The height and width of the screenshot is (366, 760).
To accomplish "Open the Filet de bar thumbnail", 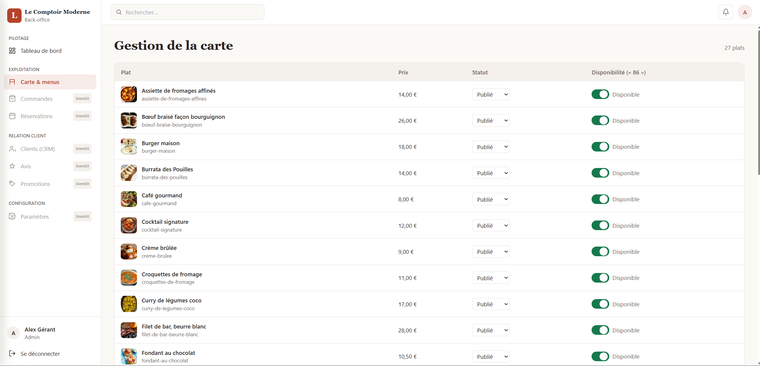I will tap(129, 330).
